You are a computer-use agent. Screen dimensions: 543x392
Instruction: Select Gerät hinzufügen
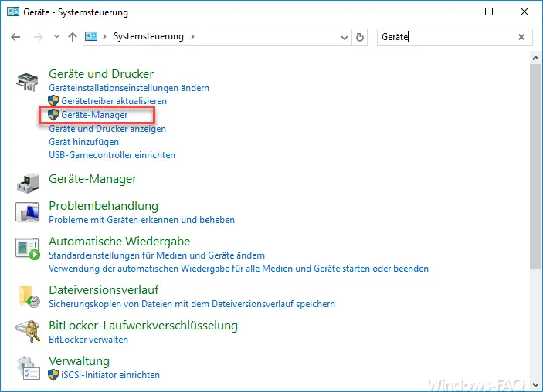click(83, 142)
